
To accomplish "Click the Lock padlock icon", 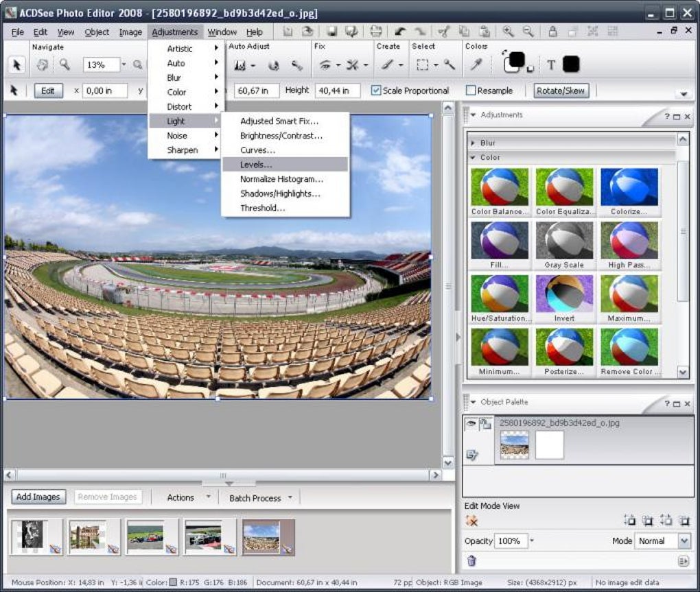I will tap(552, 32).
